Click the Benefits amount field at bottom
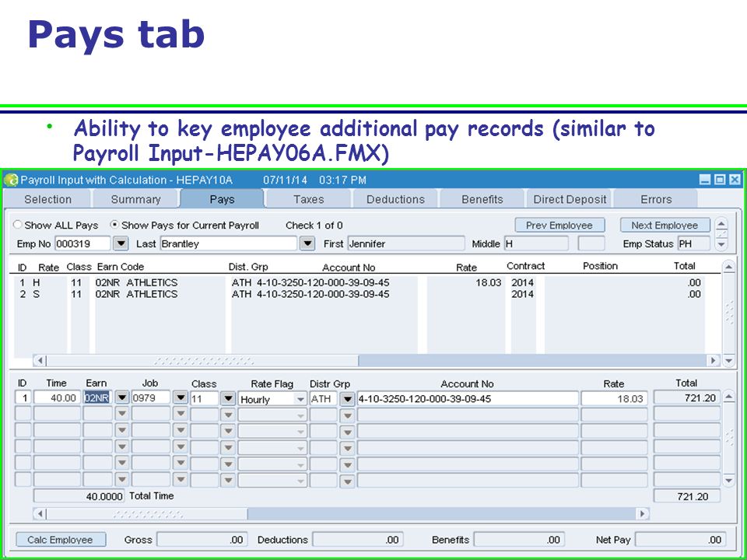747x560 pixels. 518,540
